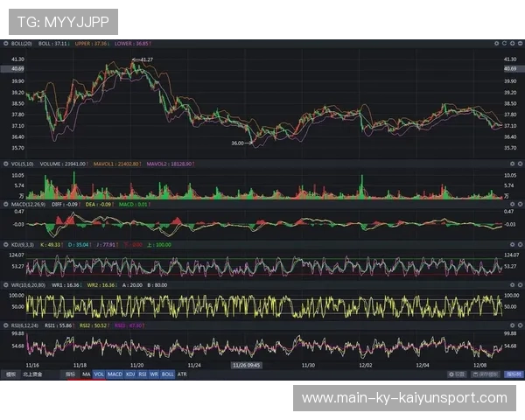Open settings for the MACD panel

(x=511, y=205)
